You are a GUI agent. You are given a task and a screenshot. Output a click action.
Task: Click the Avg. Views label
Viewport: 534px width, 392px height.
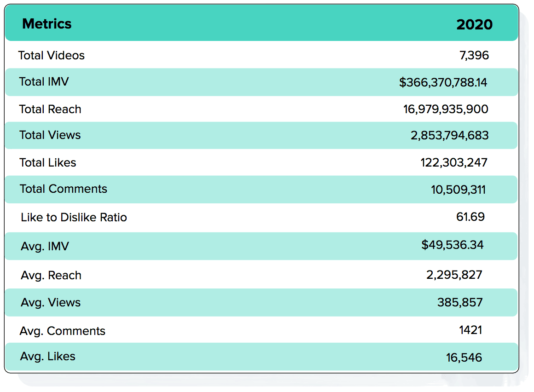click(x=51, y=303)
